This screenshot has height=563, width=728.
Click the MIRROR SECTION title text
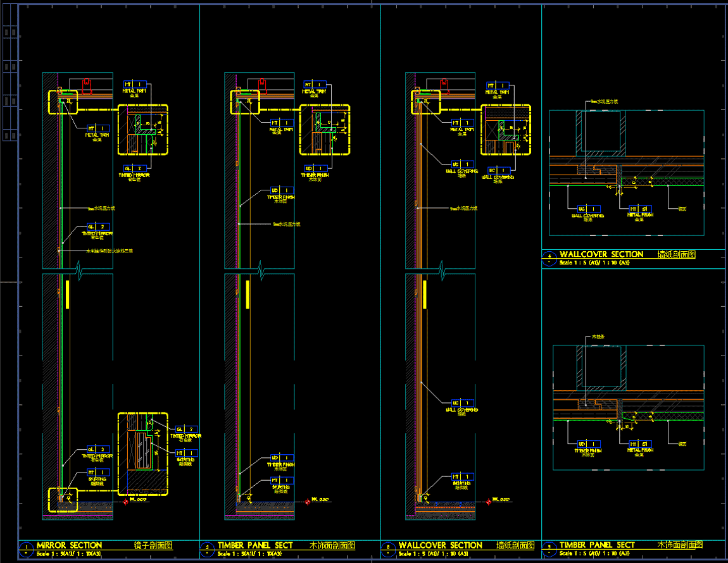[x=69, y=545]
